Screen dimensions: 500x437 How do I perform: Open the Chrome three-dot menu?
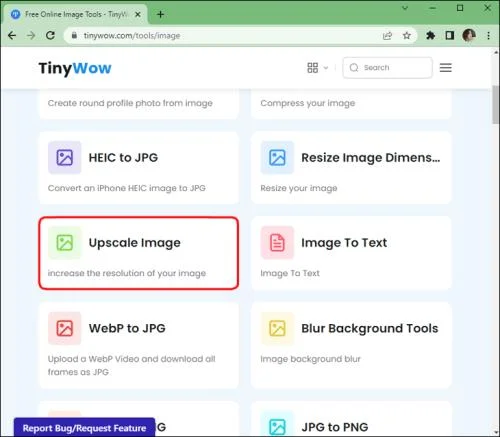tap(488, 35)
